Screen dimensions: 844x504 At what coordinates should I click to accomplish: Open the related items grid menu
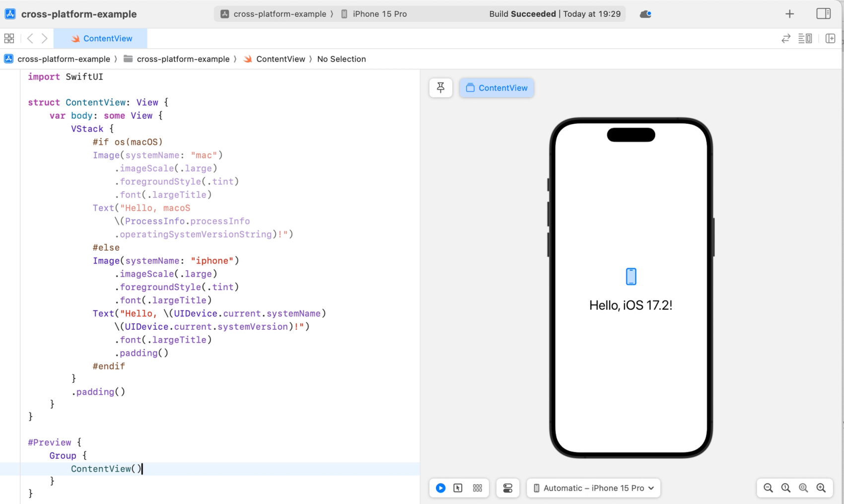pyautogui.click(x=9, y=38)
